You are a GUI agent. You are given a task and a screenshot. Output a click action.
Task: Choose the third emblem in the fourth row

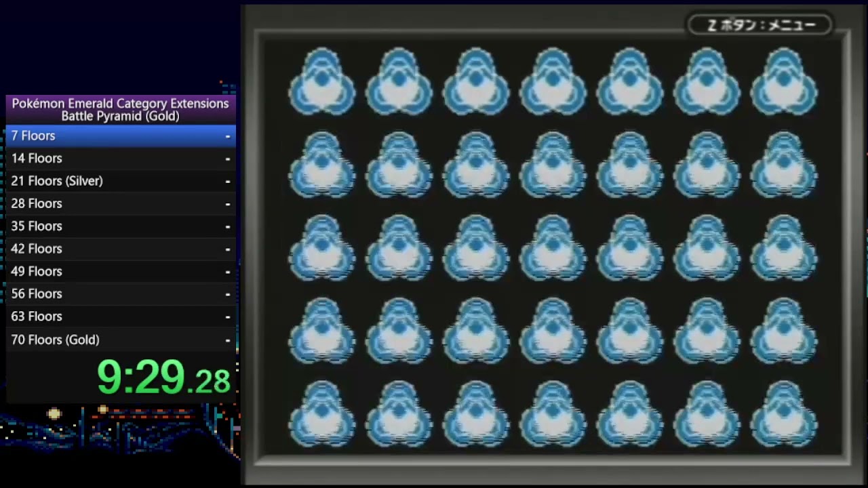point(476,331)
